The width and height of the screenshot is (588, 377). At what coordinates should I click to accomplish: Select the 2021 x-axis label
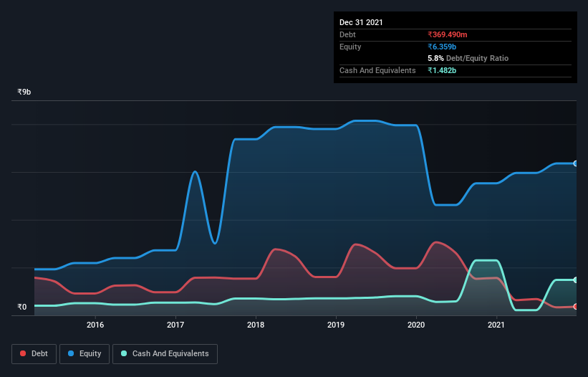496,325
